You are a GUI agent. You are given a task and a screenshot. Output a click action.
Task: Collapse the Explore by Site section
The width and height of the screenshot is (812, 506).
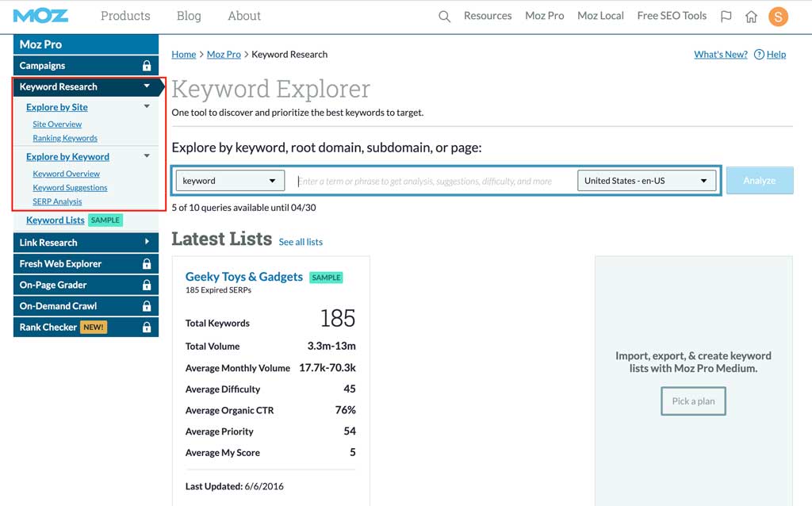point(147,107)
